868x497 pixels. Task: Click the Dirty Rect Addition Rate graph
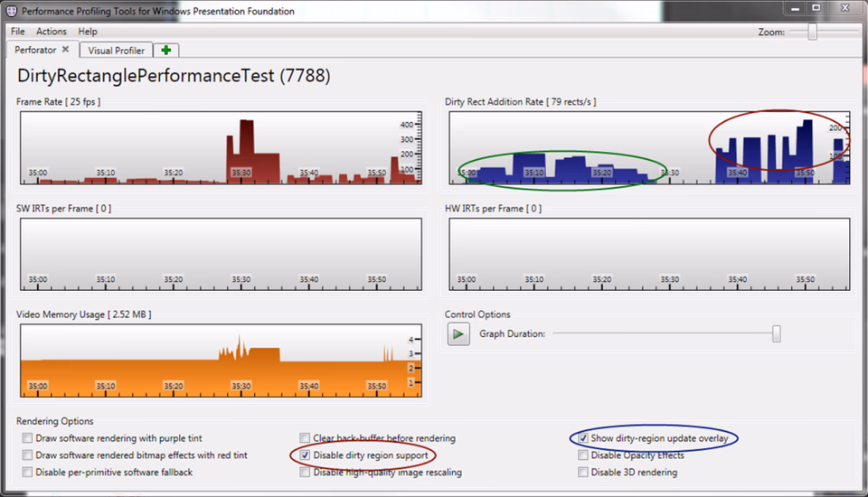pos(649,148)
